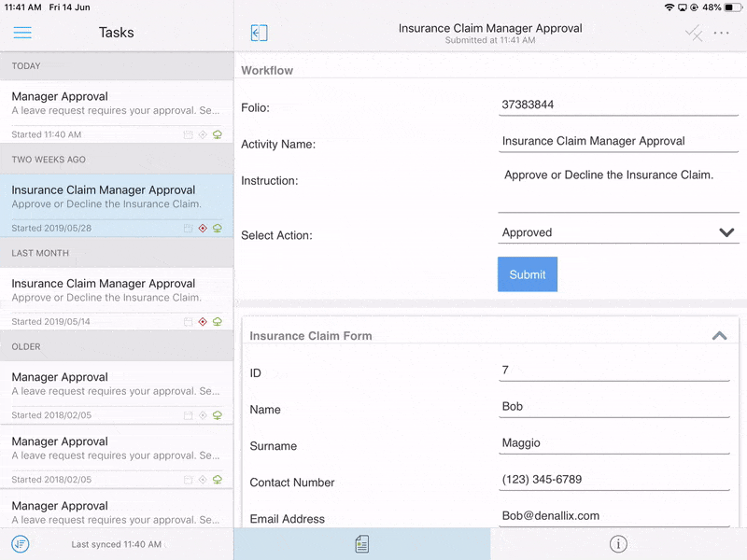Tap the TWO WEEKS AGO section header
The image size is (747, 560).
pyautogui.click(x=117, y=160)
